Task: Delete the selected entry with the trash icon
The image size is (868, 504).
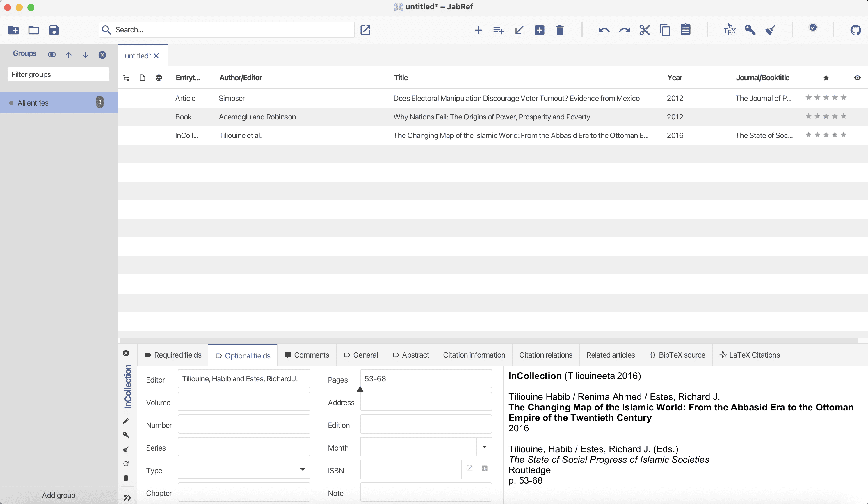Action: tap(560, 30)
